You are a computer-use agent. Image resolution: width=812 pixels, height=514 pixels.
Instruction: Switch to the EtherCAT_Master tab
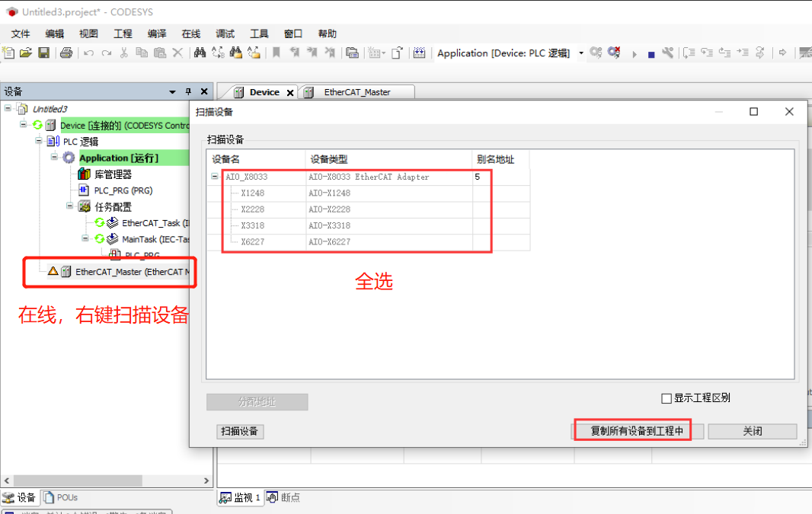click(358, 91)
